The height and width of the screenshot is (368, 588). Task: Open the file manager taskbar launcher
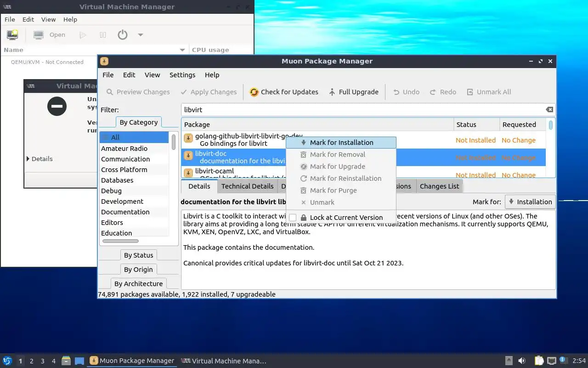[x=66, y=361]
